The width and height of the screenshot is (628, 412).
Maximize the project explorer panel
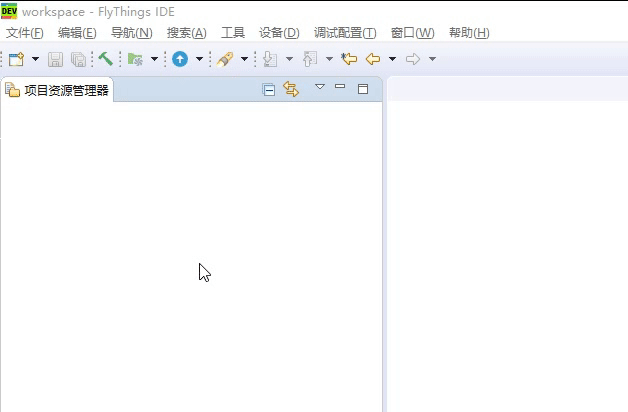[363, 89]
